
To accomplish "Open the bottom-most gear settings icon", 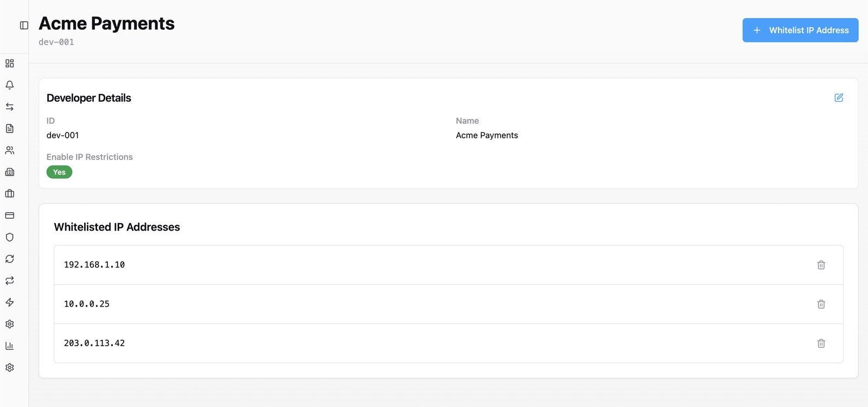I will point(10,367).
